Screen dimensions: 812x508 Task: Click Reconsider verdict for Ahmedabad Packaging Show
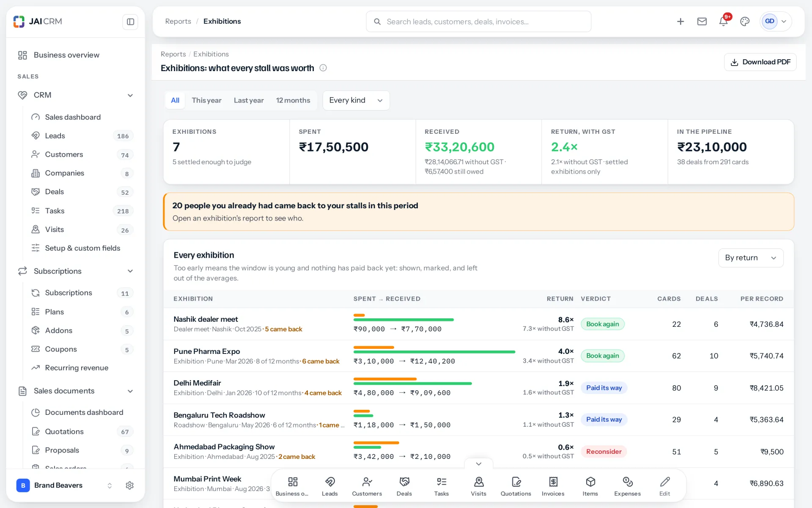[x=604, y=452]
